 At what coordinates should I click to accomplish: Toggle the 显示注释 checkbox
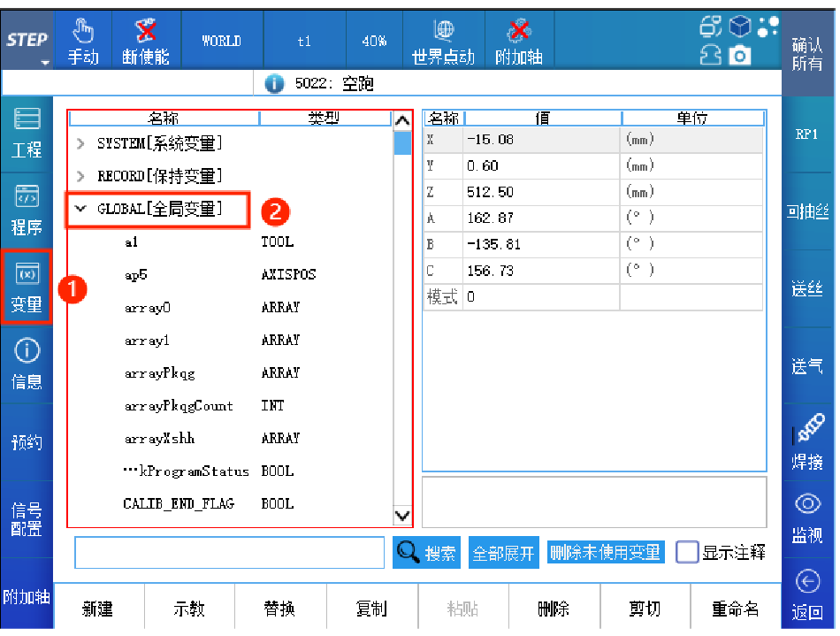687,553
